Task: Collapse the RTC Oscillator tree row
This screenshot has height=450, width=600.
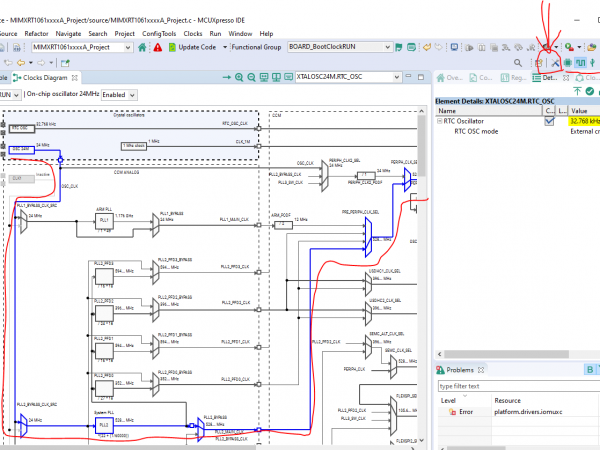Action: pyautogui.click(x=437, y=121)
